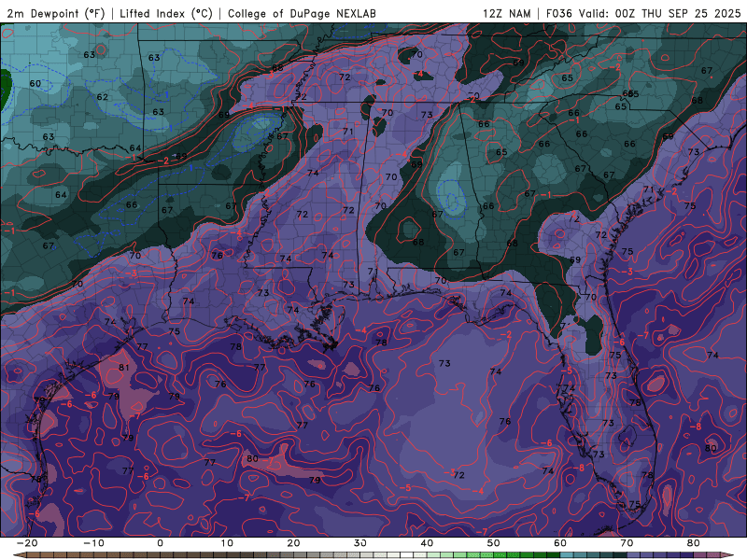The image size is (747, 560).
Task: Click the 10 tick label on color bar
Action: coord(227,543)
